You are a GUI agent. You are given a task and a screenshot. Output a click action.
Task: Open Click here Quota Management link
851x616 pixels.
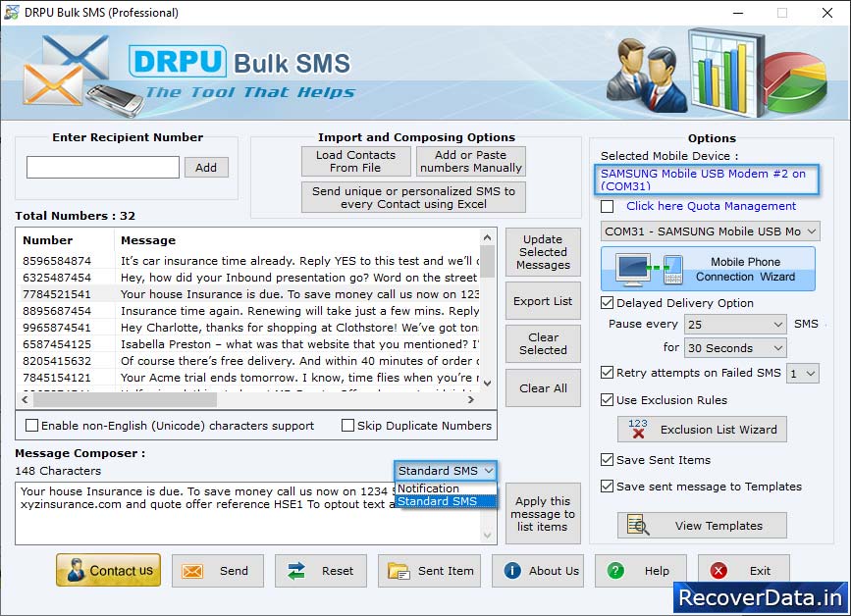[711, 206]
